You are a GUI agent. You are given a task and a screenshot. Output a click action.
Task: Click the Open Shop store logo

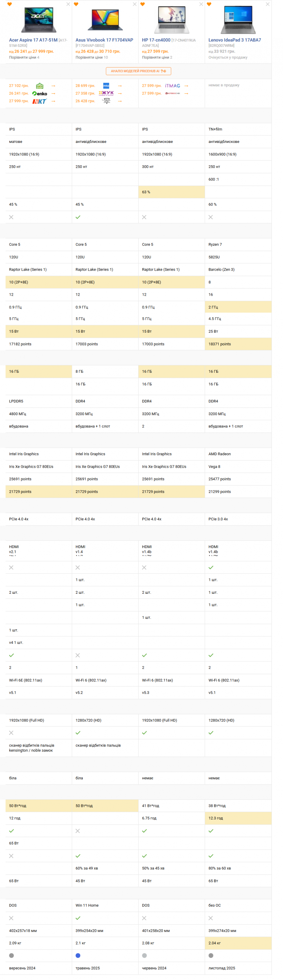tap(40, 86)
